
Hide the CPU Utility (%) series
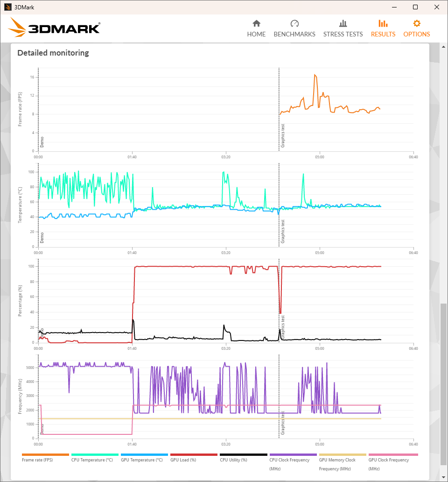233,460
